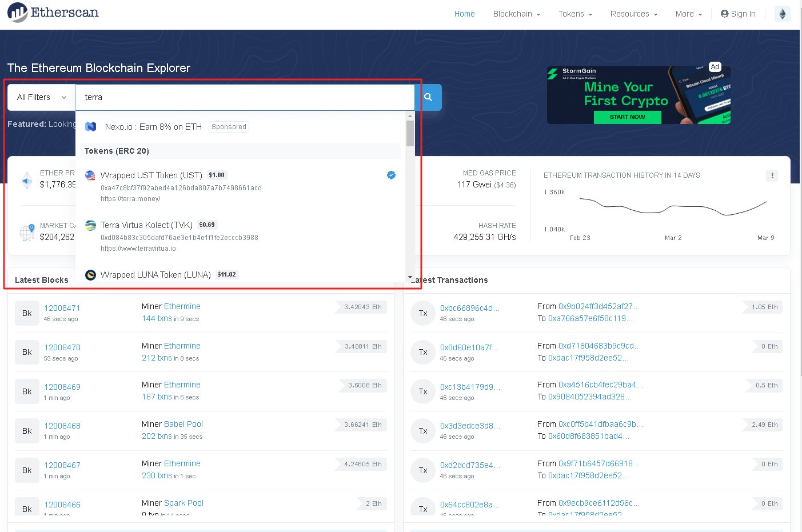
Task: Click the Wrapped LUNA Token icon
Action: (x=90, y=275)
